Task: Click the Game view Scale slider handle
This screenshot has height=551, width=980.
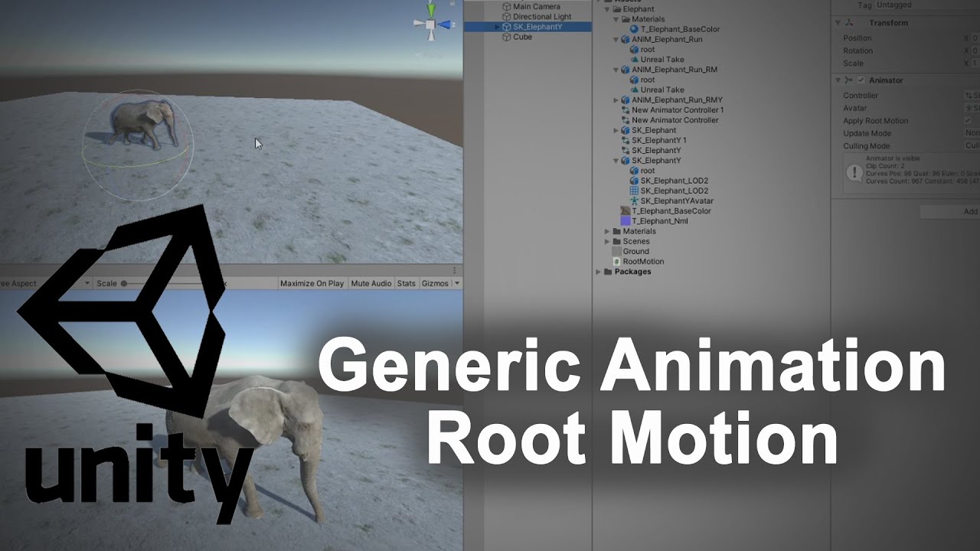Action: [124, 283]
